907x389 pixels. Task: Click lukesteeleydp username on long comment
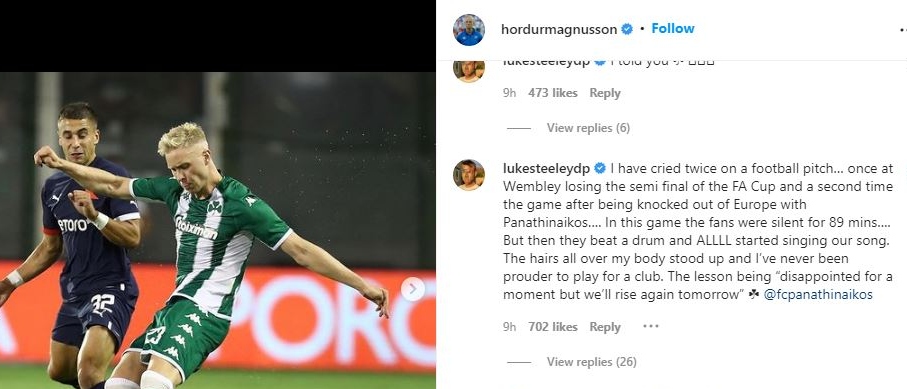[x=546, y=168]
